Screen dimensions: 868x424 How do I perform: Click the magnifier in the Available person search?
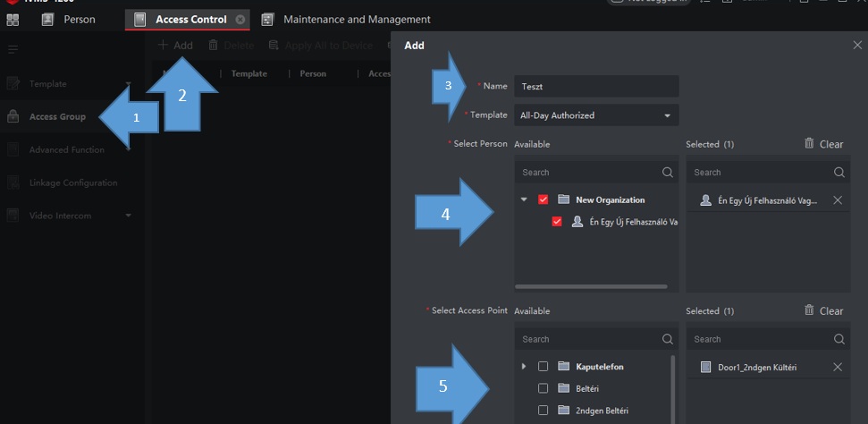coord(668,173)
